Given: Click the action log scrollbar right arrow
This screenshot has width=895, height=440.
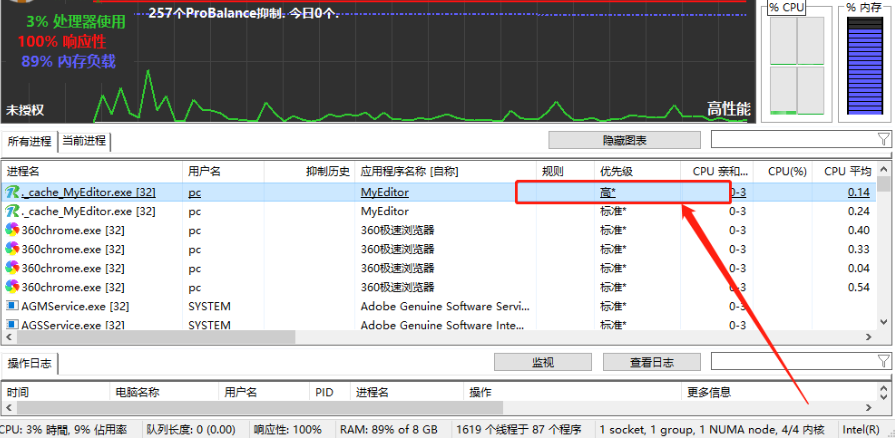Looking at the screenshot, I should point(869,407).
